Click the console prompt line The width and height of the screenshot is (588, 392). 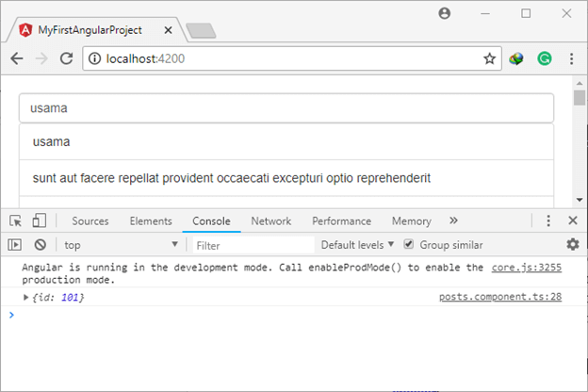294,315
